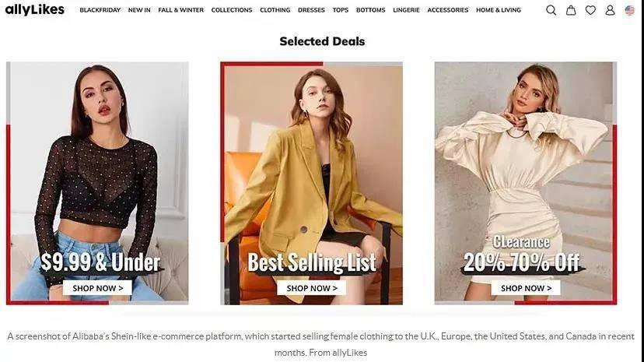Open the BLACKFRIDAY menu
644x362 pixels.
coord(100,10)
